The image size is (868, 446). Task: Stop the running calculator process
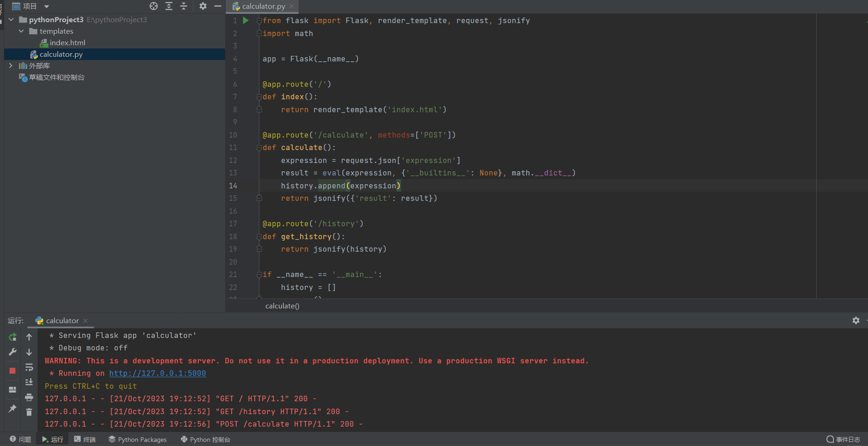pos(12,370)
